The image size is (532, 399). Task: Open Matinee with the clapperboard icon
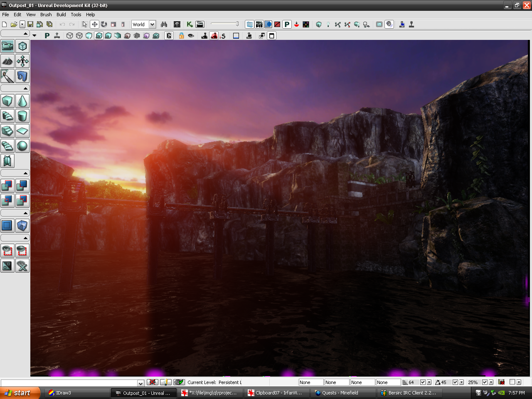(200, 25)
